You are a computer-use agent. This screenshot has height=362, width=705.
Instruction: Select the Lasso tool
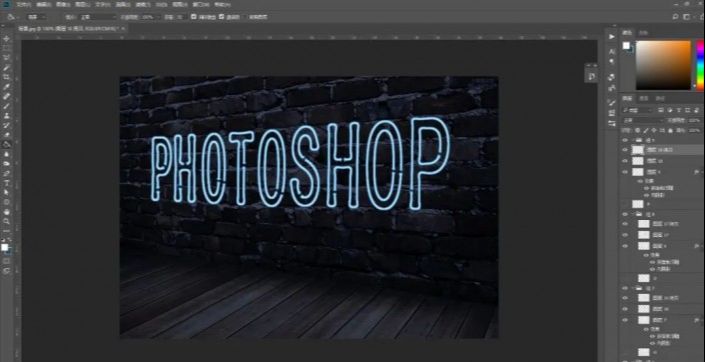click(x=6, y=58)
